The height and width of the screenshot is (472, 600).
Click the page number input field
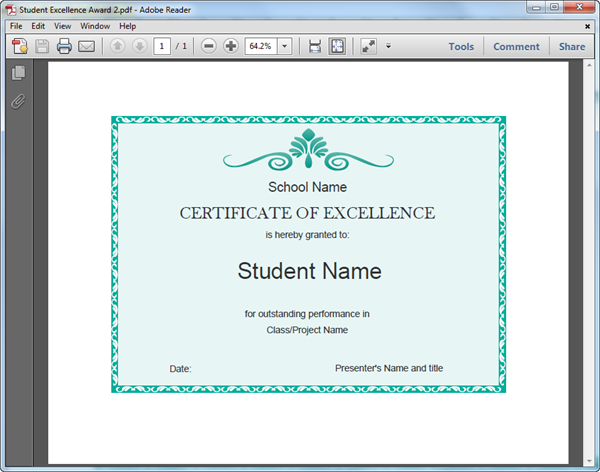162,46
